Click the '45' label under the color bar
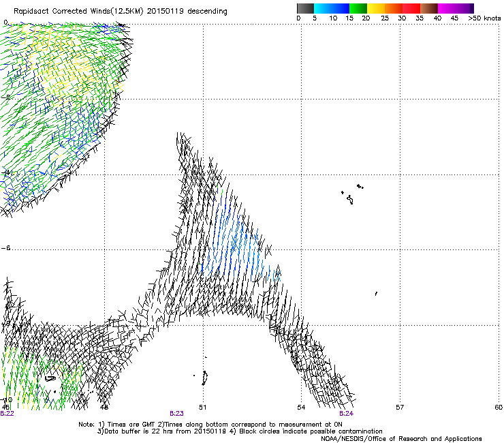The height and width of the screenshot is (443, 504). pyautogui.click(x=454, y=18)
